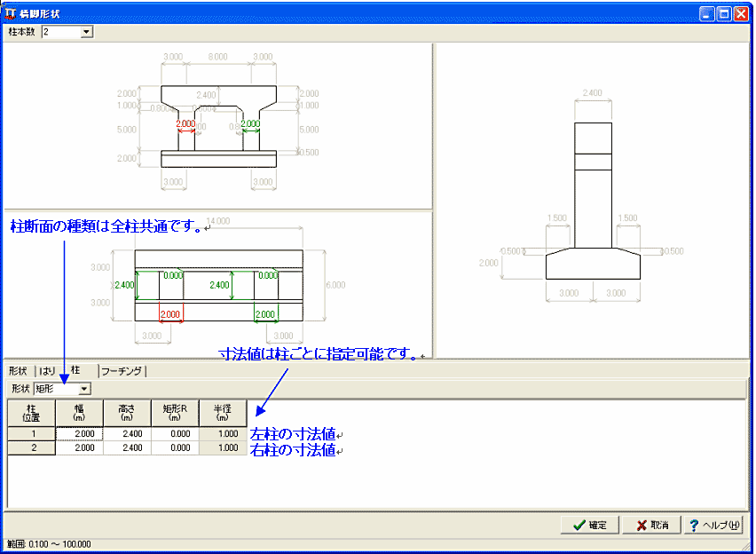Click the 取消 cancel button
Image resolution: width=756 pixels, height=554 pixels.
click(651, 525)
